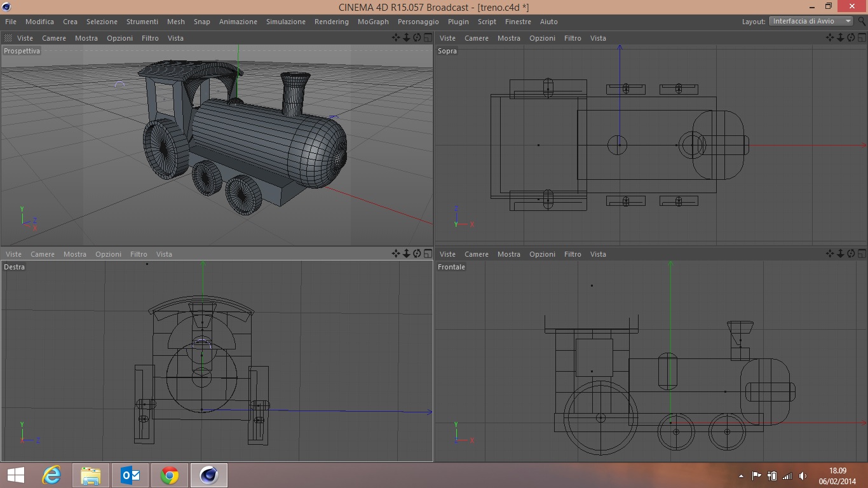Screen dimensions: 868x488
Task: Expand the Mostra menu in the Destra viewport
Action: [x=74, y=254]
